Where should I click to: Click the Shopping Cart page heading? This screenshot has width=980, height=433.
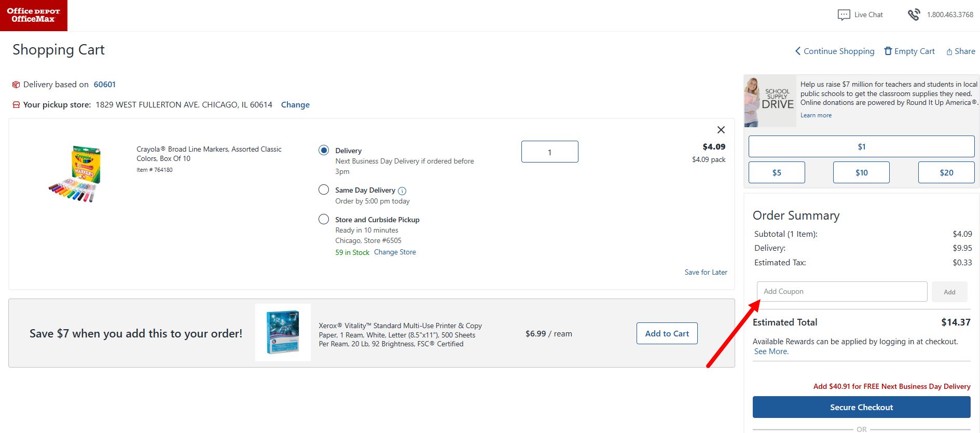point(59,50)
